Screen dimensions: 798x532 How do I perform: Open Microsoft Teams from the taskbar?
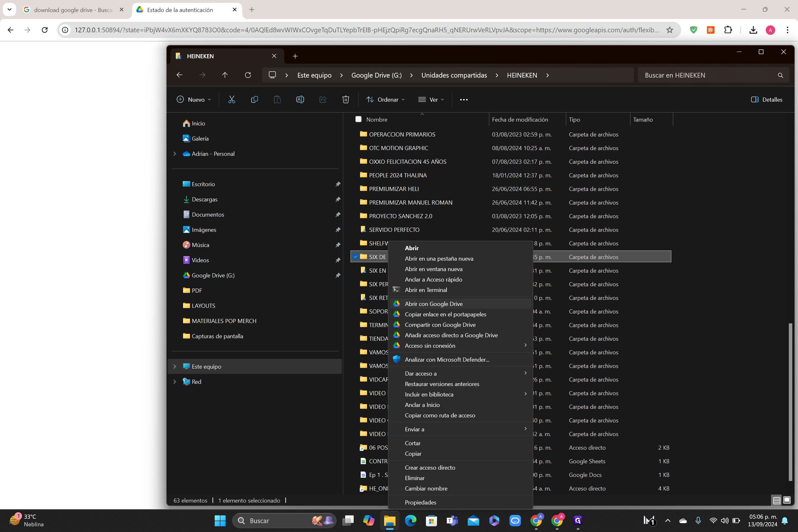point(452,521)
